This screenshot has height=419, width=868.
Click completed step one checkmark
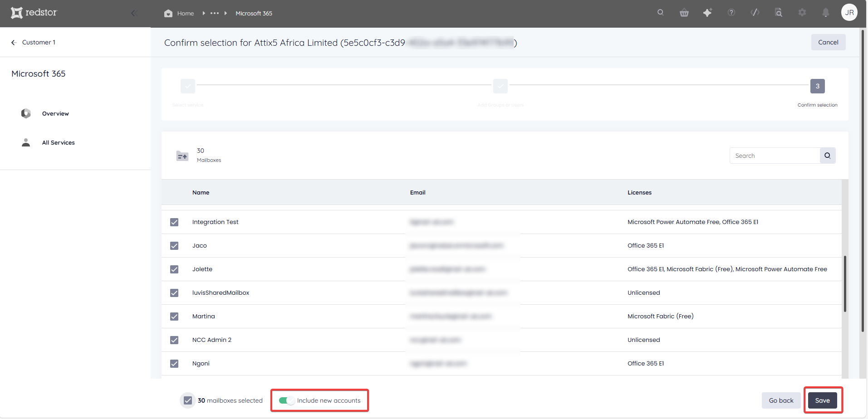point(188,86)
